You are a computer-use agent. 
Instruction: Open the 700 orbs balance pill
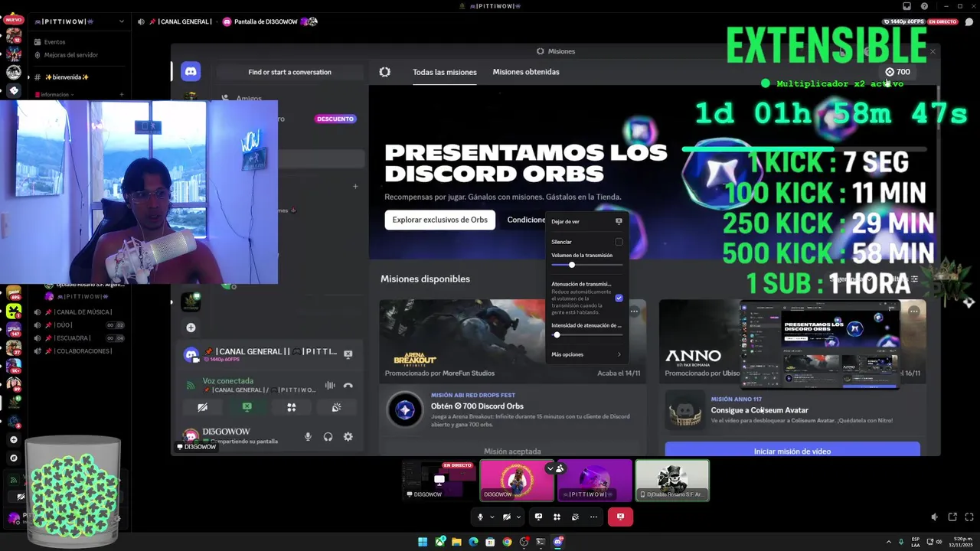(x=897, y=72)
